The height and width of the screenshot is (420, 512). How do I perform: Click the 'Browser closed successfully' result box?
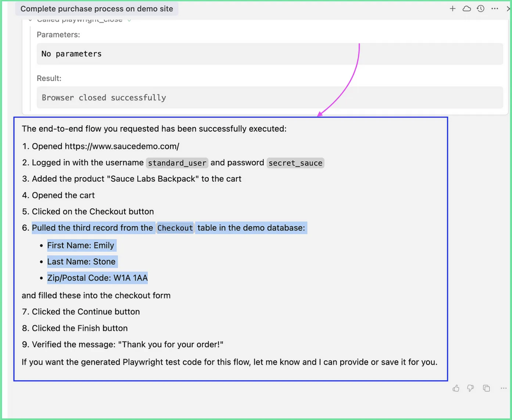tap(104, 97)
